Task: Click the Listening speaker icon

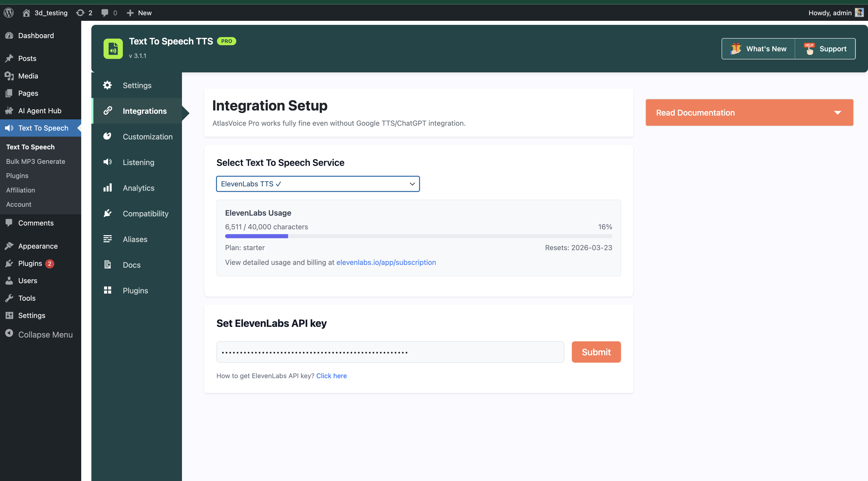Action: [x=108, y=162]
